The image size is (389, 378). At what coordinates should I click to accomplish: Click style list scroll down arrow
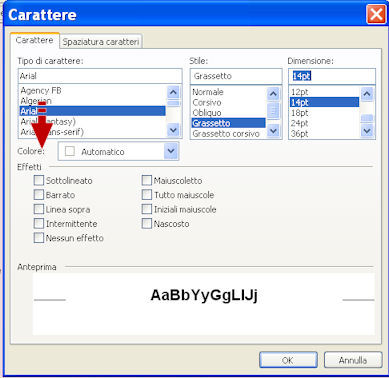(273, 131)
